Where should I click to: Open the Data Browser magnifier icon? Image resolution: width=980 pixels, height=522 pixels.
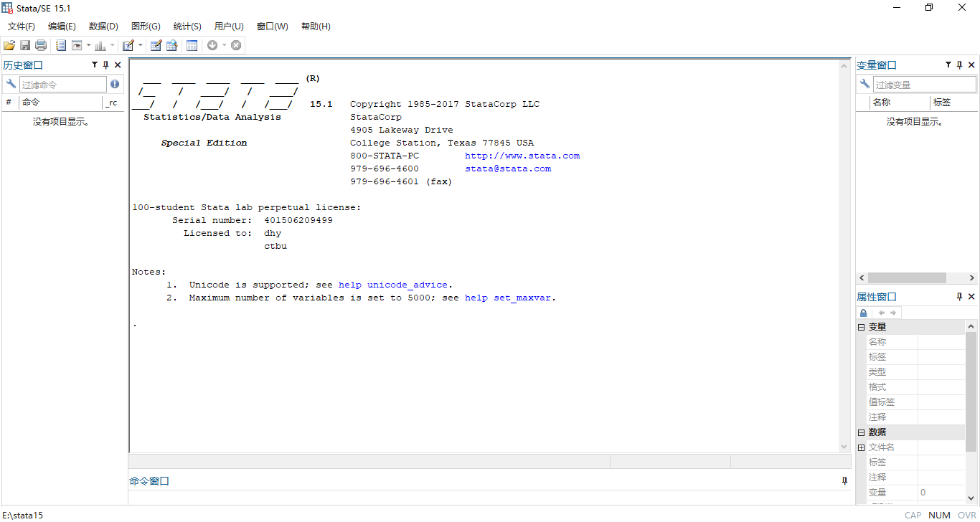click(171, 45)
